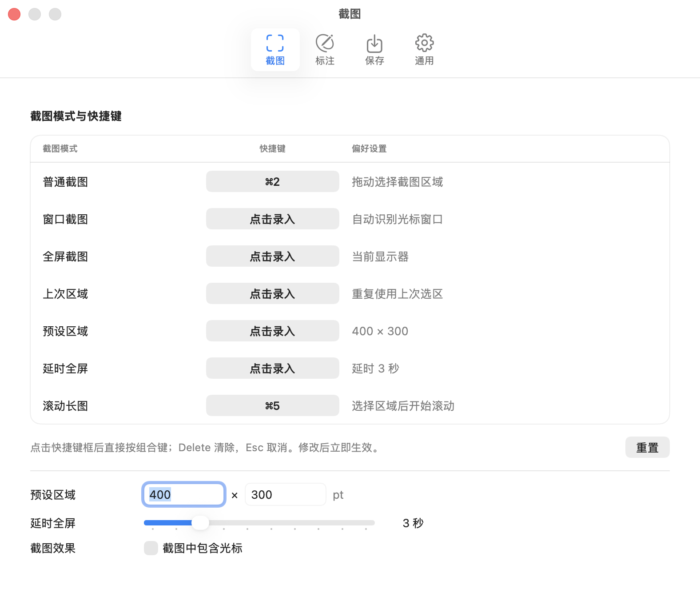
Task: Record a shortcut for 延时全屏 row
Action: pos(272,368)
